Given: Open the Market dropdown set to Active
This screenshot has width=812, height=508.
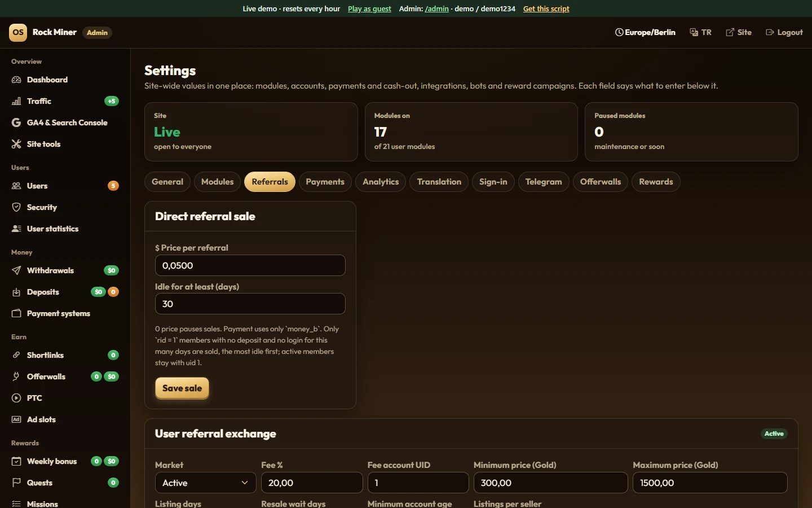Looking at the screenshot, I should tap(206, 483).
